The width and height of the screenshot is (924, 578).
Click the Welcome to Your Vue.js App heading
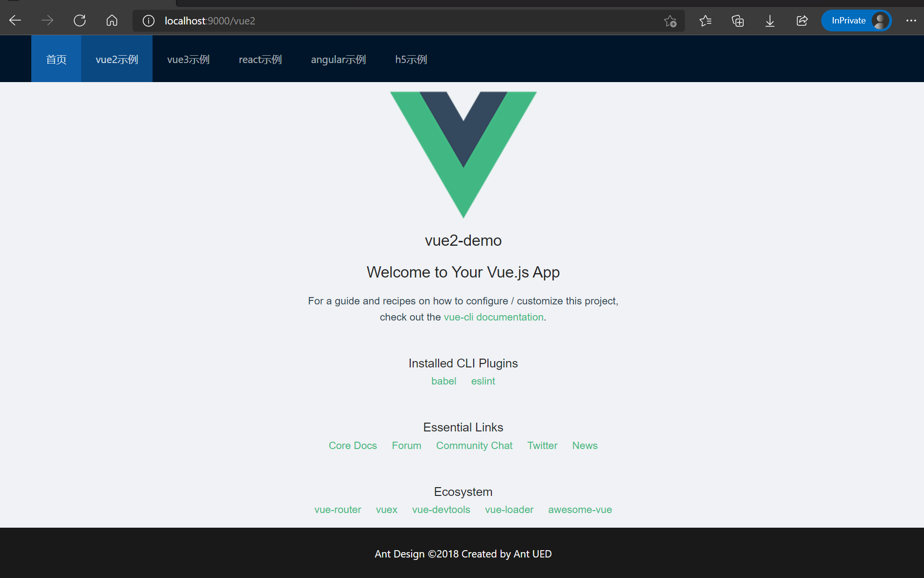point(463,272)
